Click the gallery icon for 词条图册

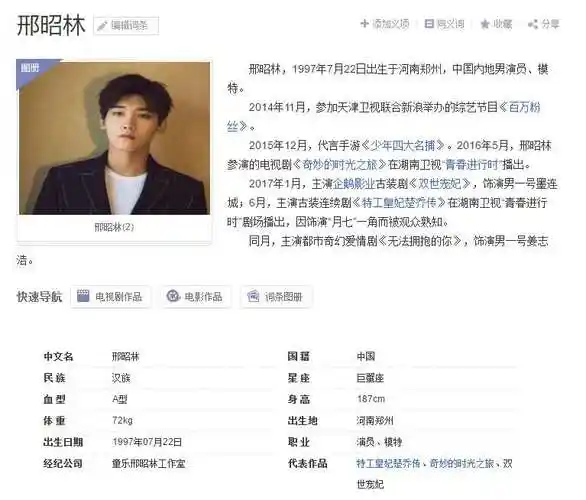coord(253,296)
